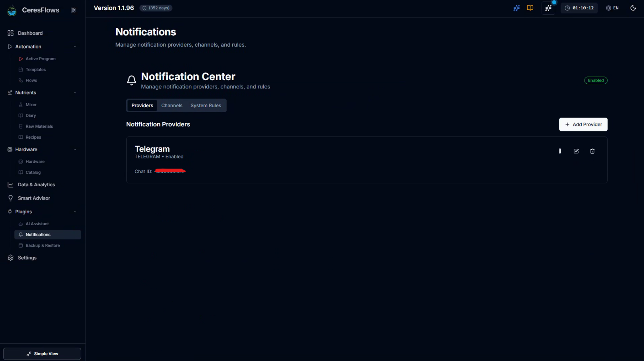Click the Enabled status badge
The width and height of the screenshot is (644, 361).
click(596, 81)
